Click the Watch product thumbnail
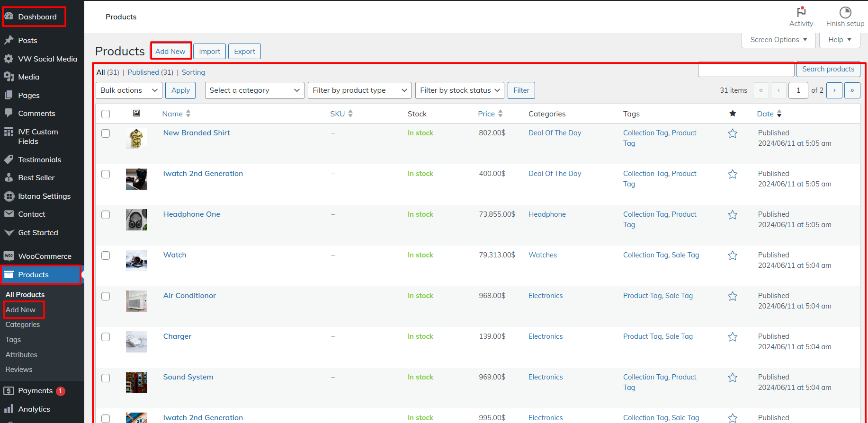Image resolution: width=868 pixels, height=423 pixels. (x=136, y=260)
